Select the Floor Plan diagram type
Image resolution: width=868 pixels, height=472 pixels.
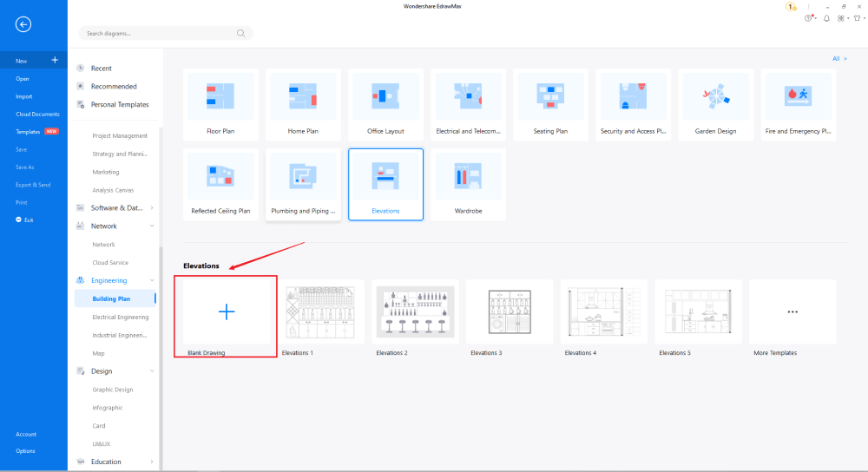pyautogui.click(x=220, y=105)
